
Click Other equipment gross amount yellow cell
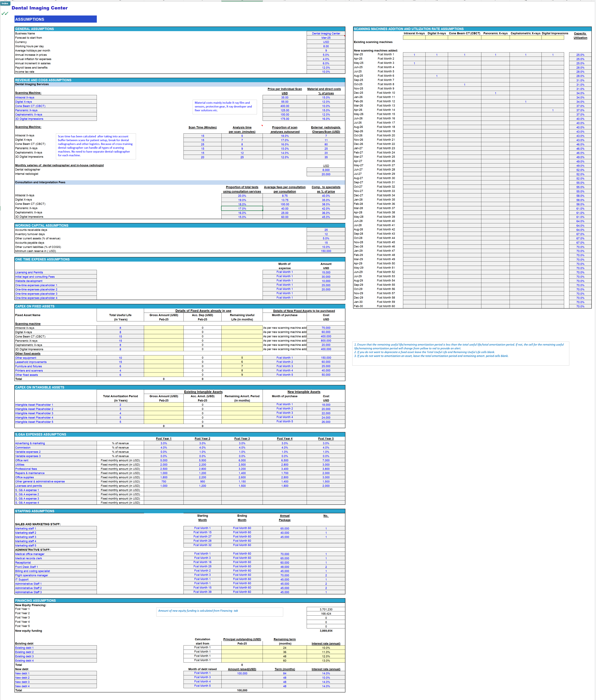(164, 358)
